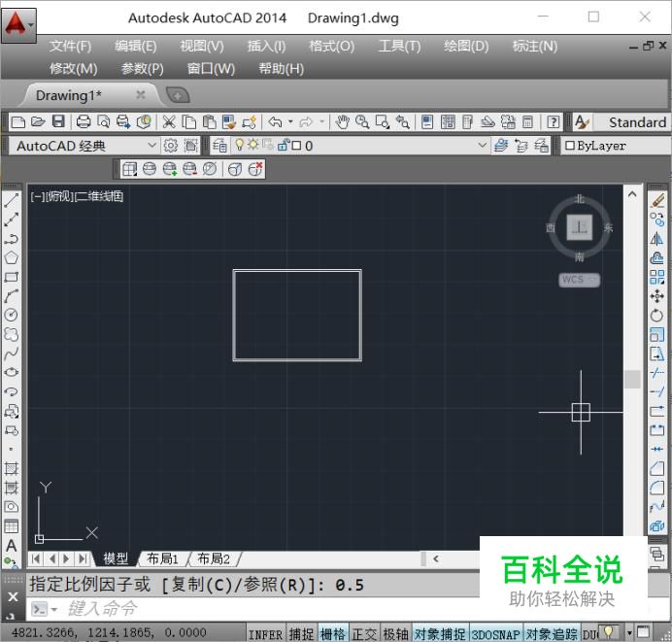Image resolution: width=672 pixels, height=642 pixels.
Task: Open the ByLayer color dropdown
Action: point(616,146)
